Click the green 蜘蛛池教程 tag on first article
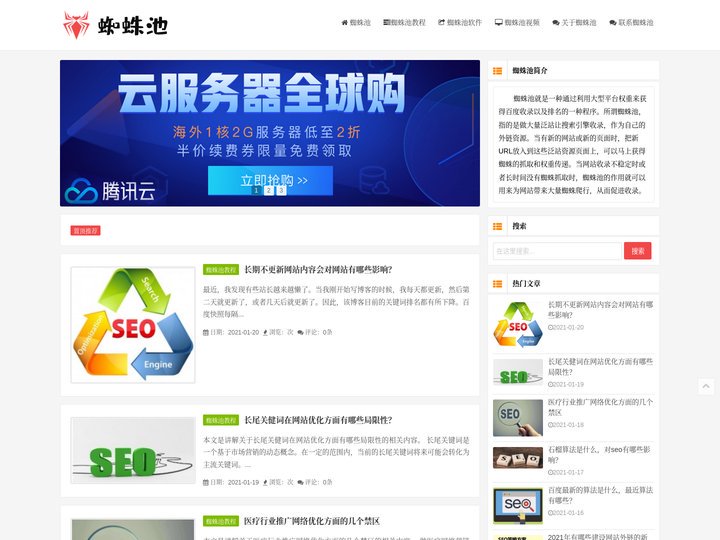The image size is (720, 540). coord(221,270)
